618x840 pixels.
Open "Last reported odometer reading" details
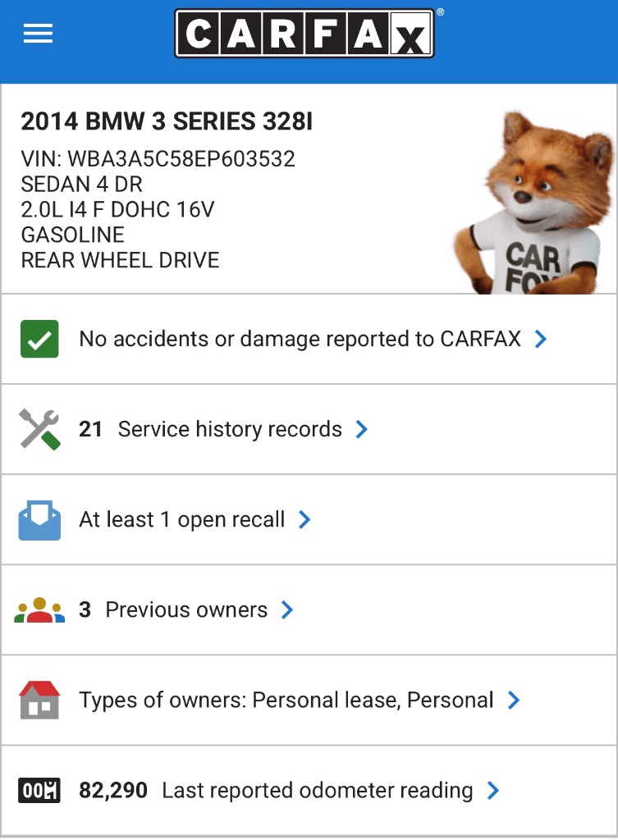[x=317, y=790]
